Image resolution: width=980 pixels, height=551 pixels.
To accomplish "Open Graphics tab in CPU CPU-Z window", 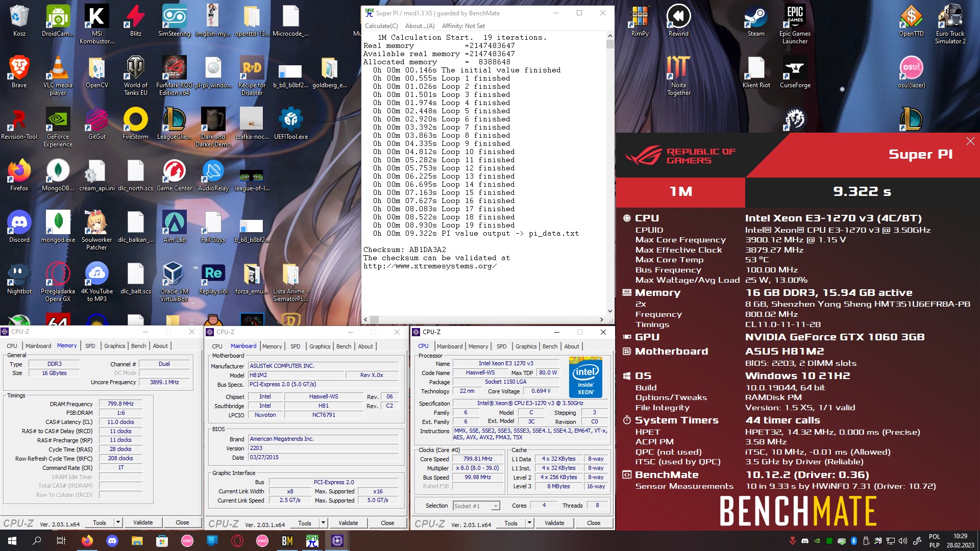I will click(x=526, y=346).
